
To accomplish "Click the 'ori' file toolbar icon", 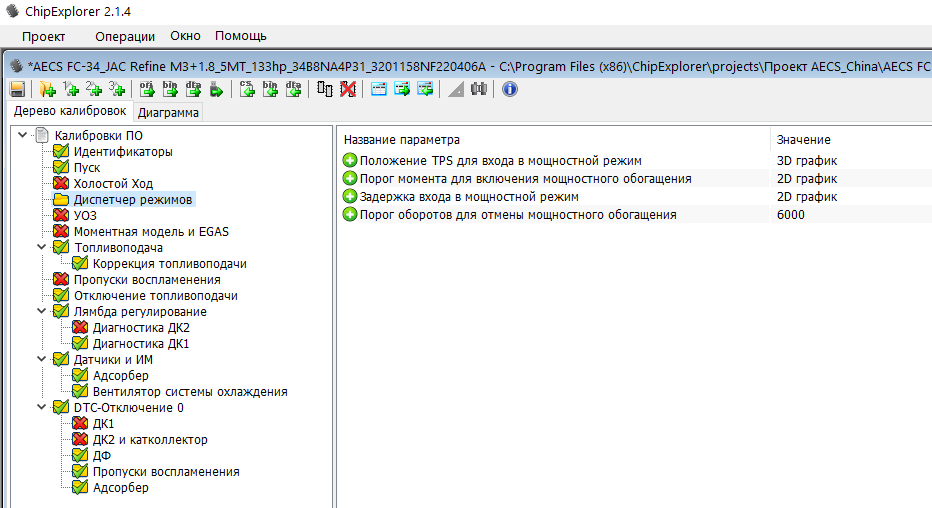I will tap(147, 89).
